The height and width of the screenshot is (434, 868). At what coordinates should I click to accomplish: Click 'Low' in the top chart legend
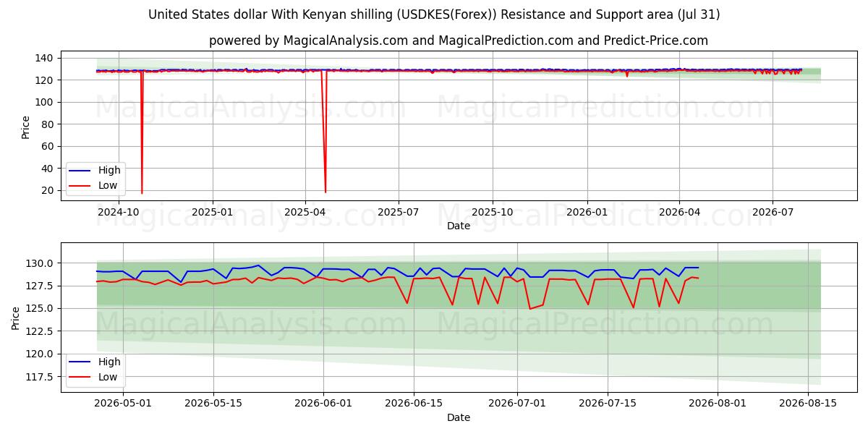tap(106, 185)
